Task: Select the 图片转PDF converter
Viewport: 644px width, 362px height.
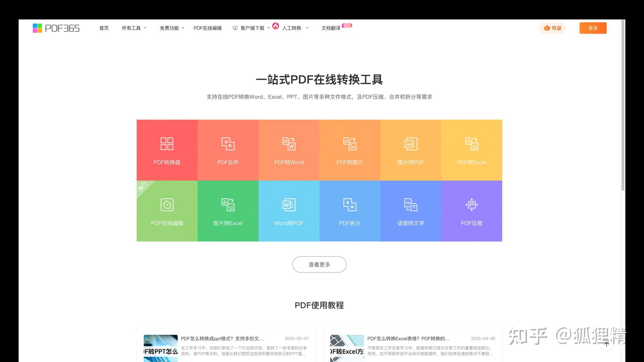Action: click(x=411, y=150)
